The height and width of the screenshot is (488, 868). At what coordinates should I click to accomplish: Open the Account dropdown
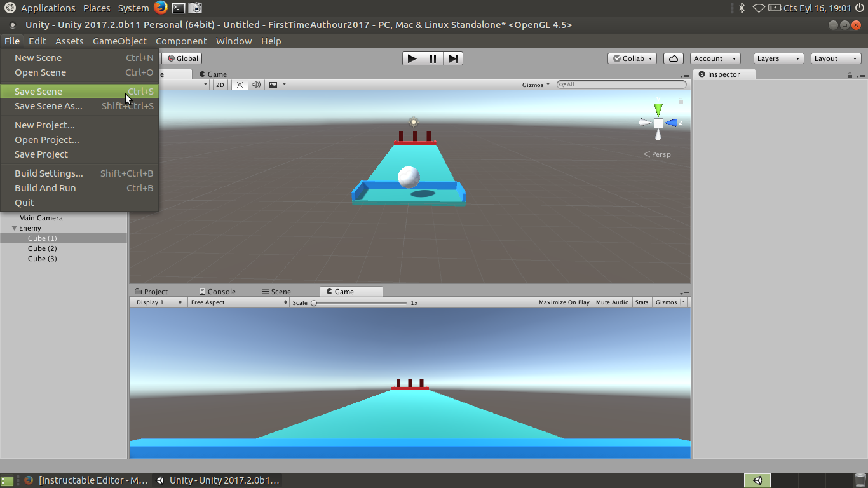715,58
